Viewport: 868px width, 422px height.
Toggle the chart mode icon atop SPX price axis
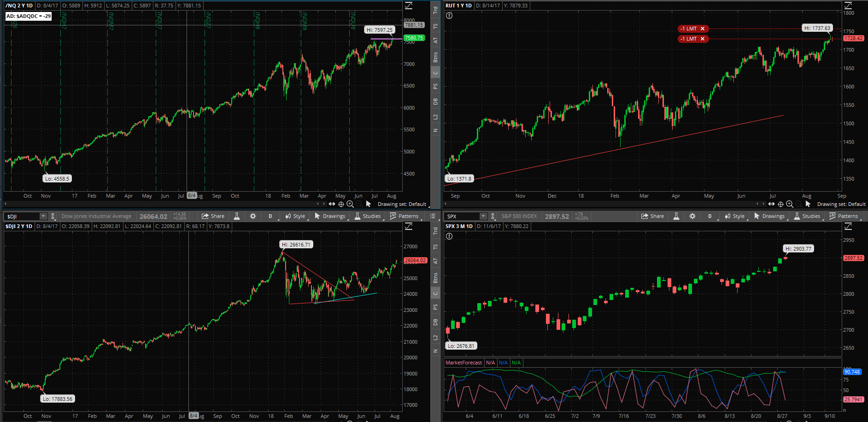pos(848,226)
